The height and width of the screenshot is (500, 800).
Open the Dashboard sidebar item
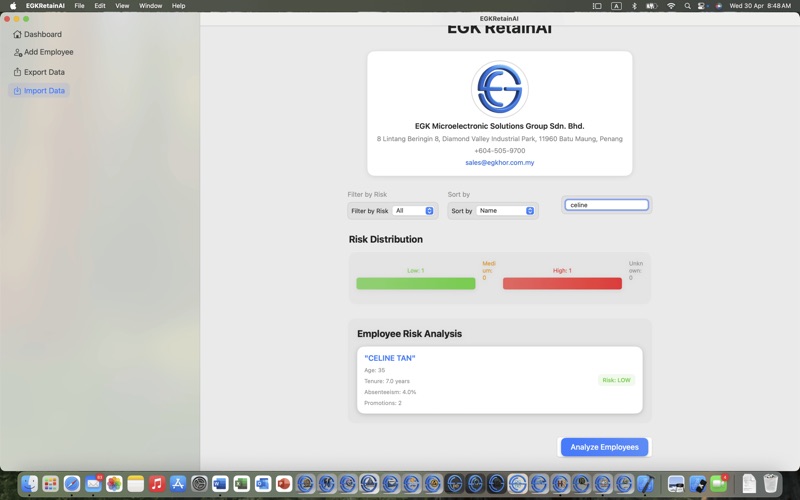click(37, 34)
